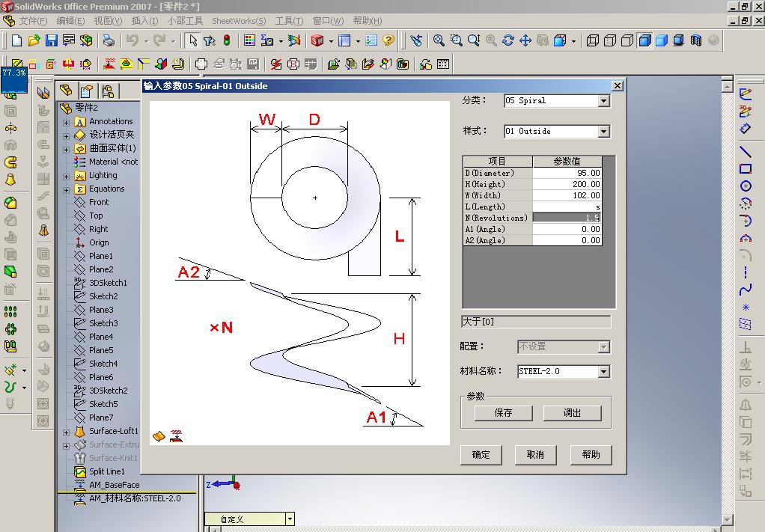Click the D(Diameter) value 95.00 field

click(x=567, y=173)
